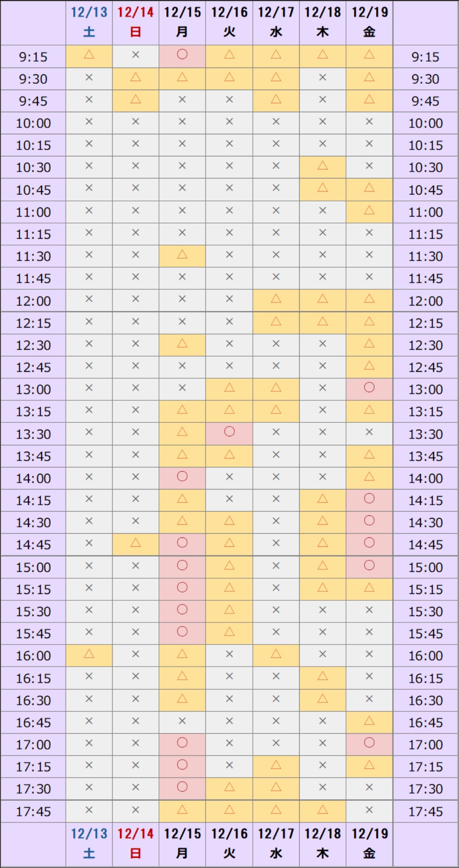The image size is (459, 868).
Task: Choose the triangle at 17:45 on 12/18
Action: 323,810
